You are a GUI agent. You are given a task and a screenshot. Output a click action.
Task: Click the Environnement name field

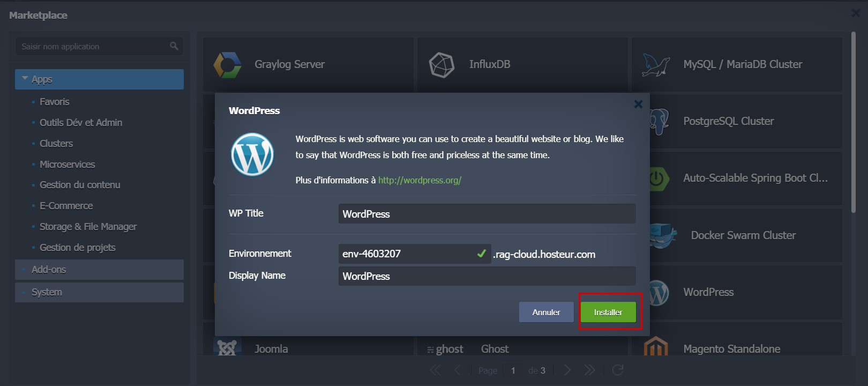coord(407,254)
